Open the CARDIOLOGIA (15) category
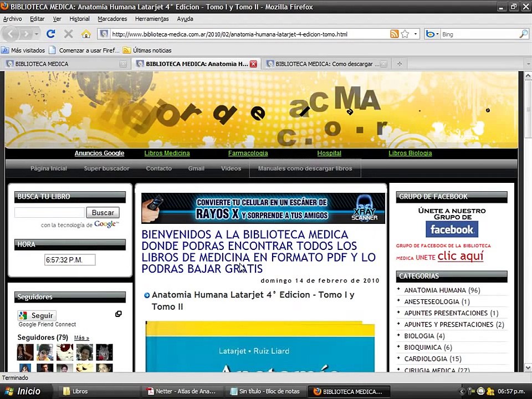Viewport: 532px width, 399px height. 433,359
